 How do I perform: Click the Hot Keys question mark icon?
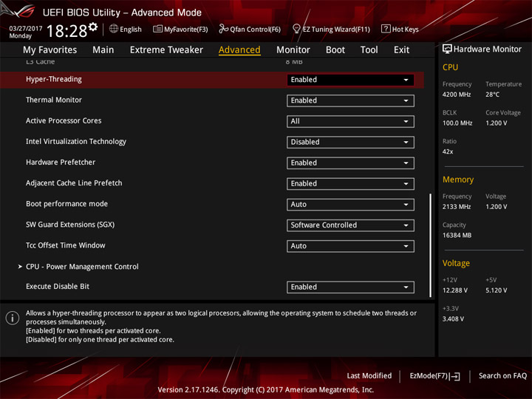click(386, 29)
